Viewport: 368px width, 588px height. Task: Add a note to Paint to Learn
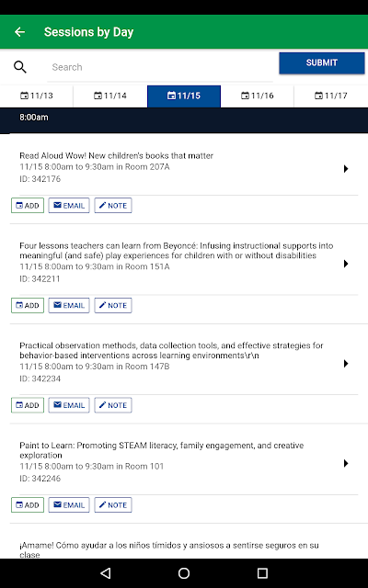pos(113,504)
